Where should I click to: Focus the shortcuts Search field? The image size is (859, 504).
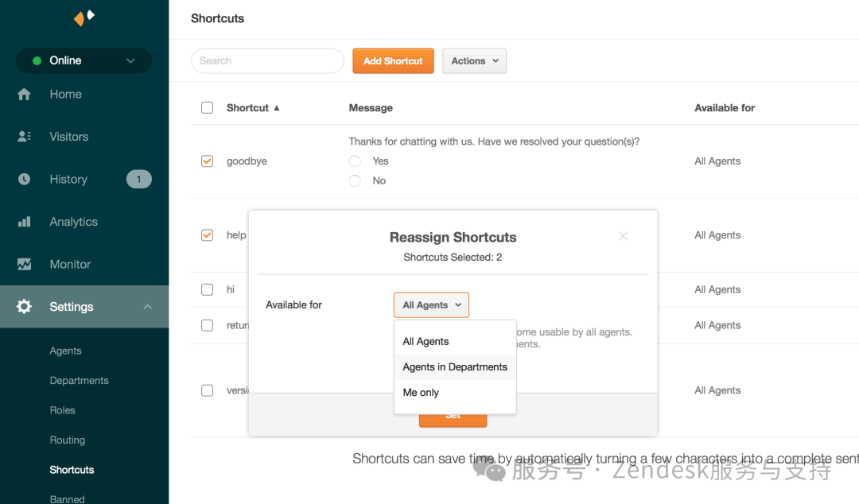pos(267,61)
